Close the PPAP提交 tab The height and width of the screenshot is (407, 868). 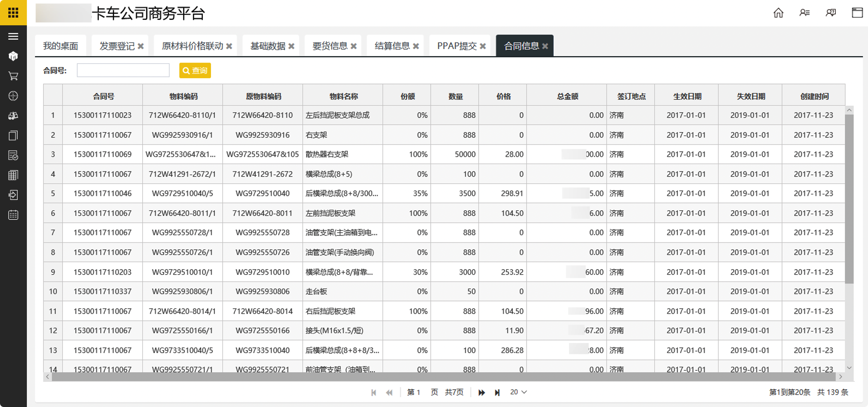tap(483, 46)
